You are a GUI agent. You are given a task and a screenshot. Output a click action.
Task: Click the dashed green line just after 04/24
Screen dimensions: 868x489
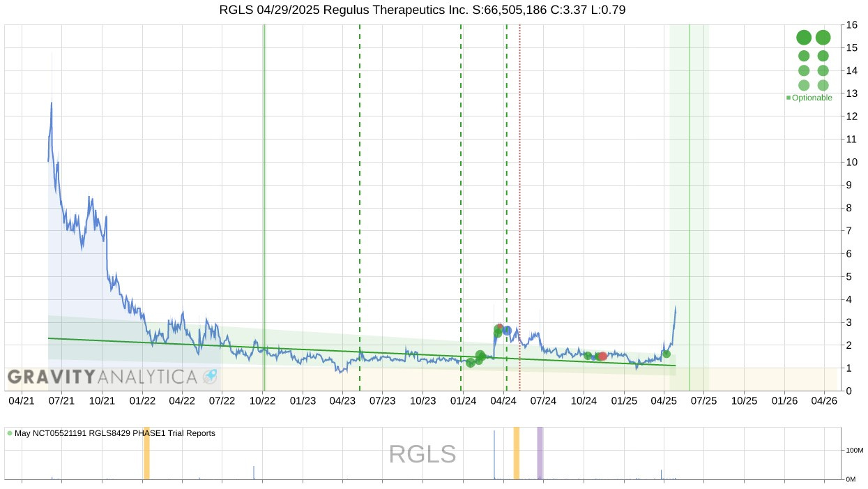tap(507, 207)
